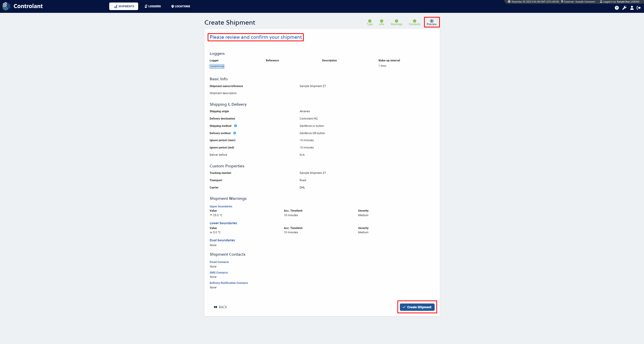Click the Delivery Notification Contacts heading
This screenshot has width=644, height=344.
click(x=229, y=283)
